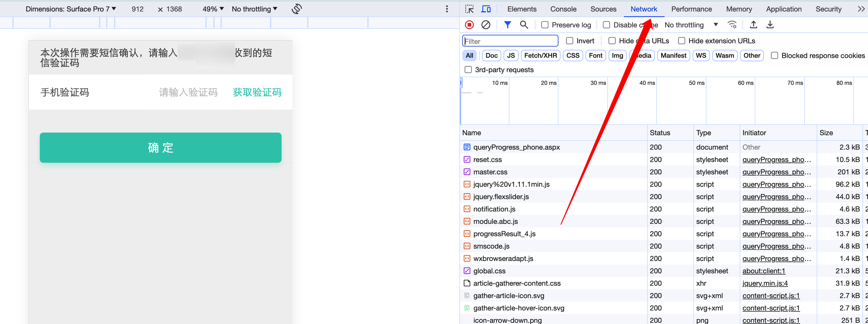Click the file icon beside article-gatherer-content.css
The width and height of the screenshot is (868, 324).
(x=467, y=283)
